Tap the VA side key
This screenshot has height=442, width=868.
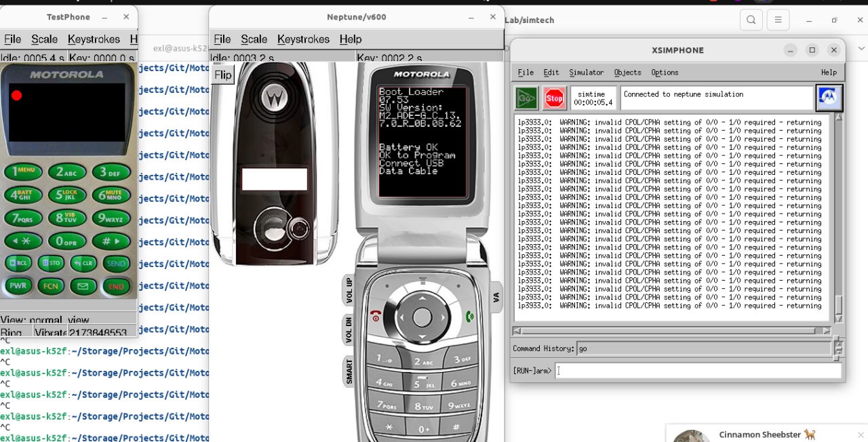(x=496, y=297)
